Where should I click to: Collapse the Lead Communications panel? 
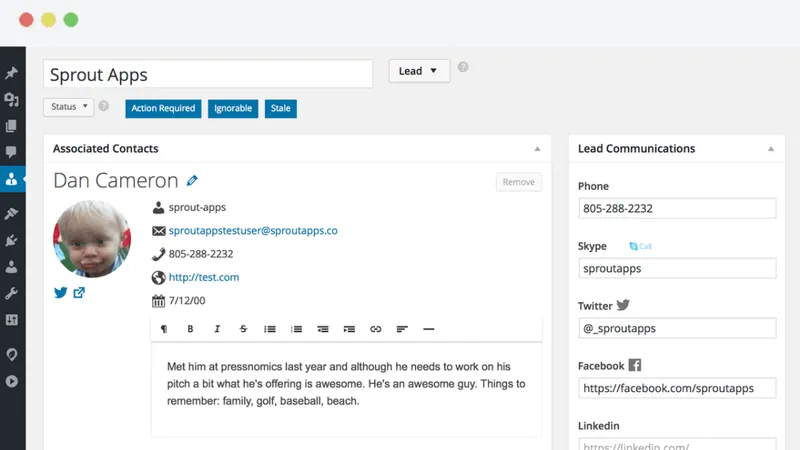pyautogui.click(x=771, y=149)
